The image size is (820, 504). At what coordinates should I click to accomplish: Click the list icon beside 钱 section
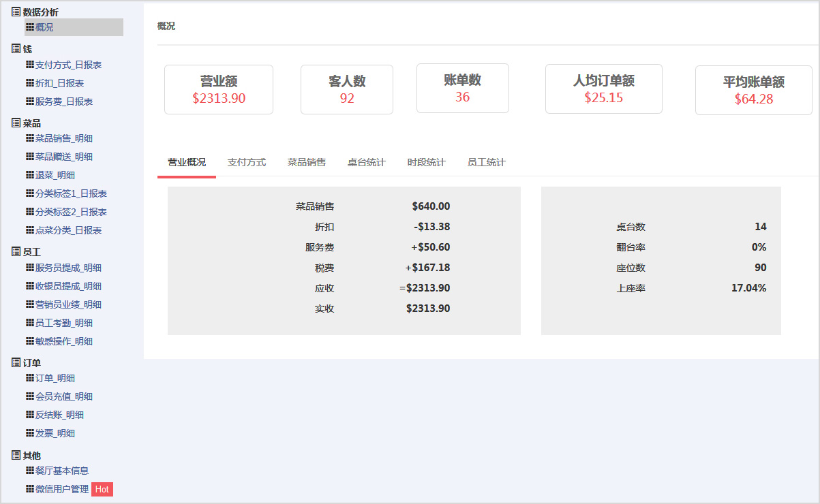tap(16, 49)
